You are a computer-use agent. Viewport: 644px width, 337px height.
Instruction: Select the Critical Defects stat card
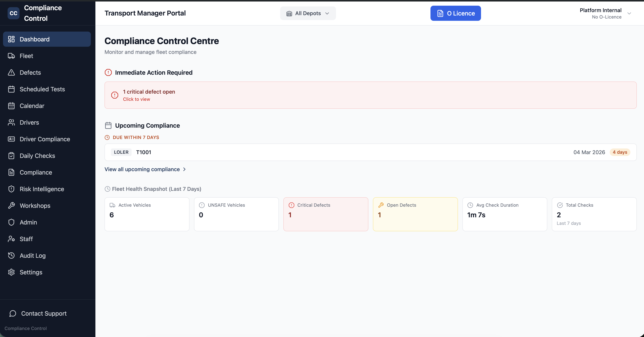tap(325, 214)
